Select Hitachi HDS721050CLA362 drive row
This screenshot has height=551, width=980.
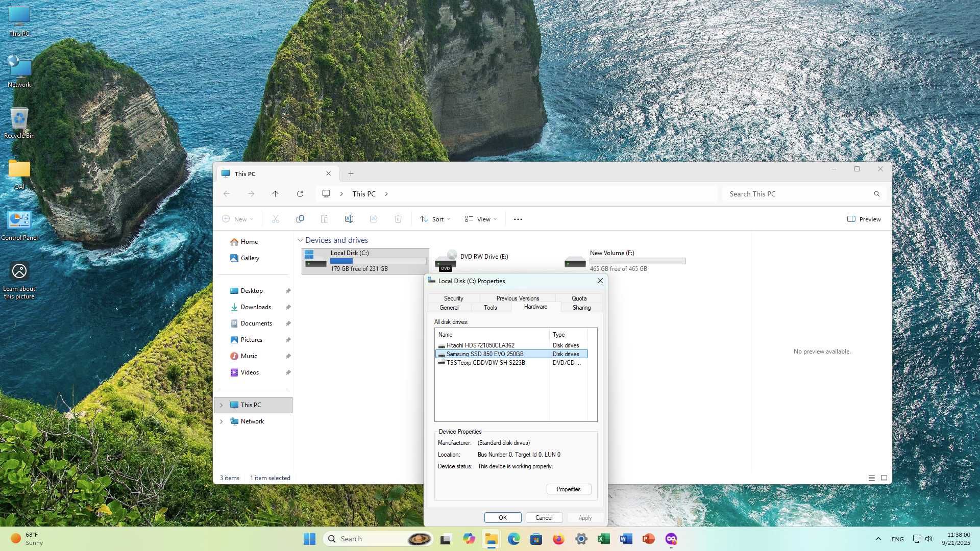click(x=511, y=345)
